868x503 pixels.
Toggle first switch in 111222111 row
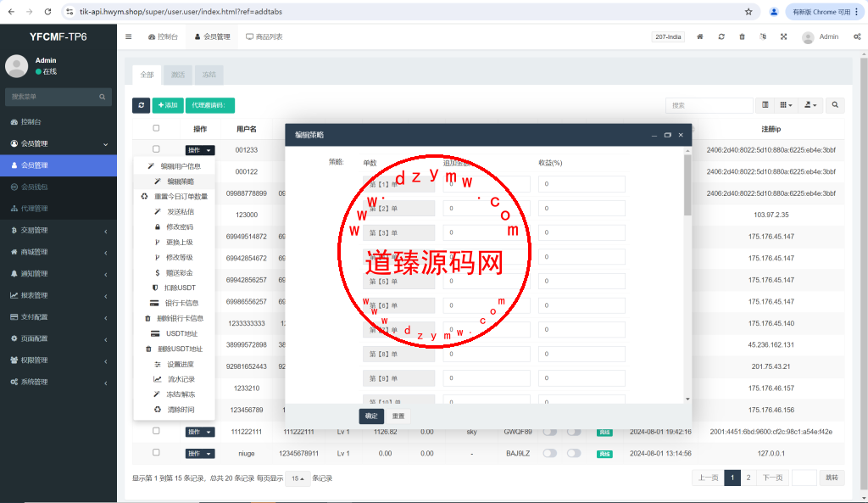549,432
